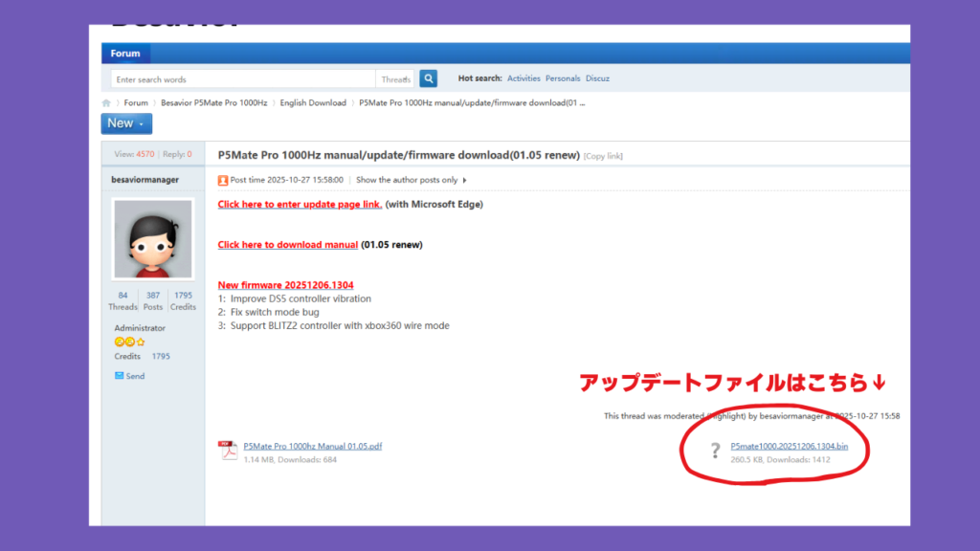Click the besaviormanager avatar image
Viewport: 980px width, 551px height.
(x=153, y=239)
